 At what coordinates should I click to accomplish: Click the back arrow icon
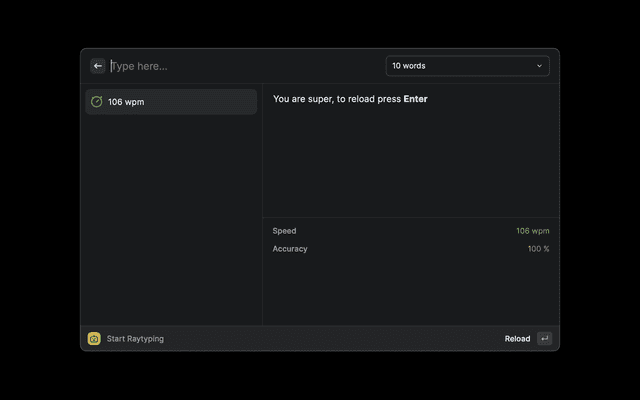click(98, 66)
